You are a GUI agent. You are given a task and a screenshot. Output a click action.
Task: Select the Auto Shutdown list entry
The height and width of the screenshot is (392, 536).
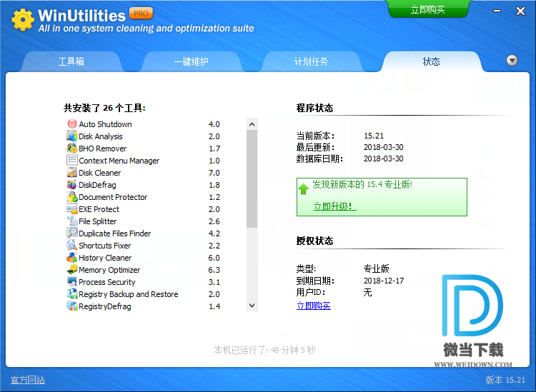pos(144,124)
